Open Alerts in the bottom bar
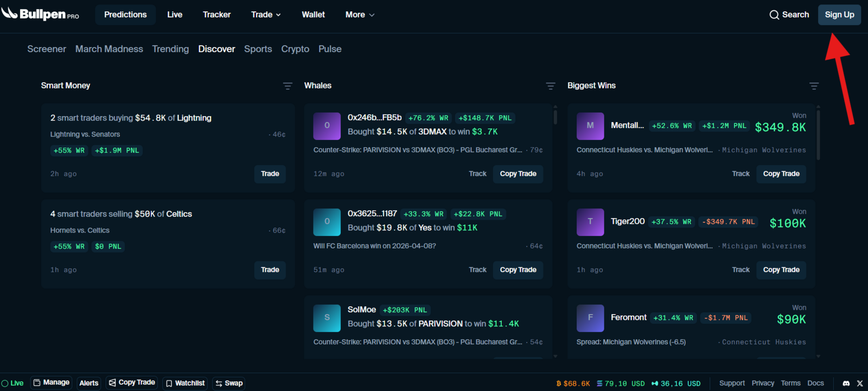The width and height of the screenshot is (868, 391). click(89, 383)
